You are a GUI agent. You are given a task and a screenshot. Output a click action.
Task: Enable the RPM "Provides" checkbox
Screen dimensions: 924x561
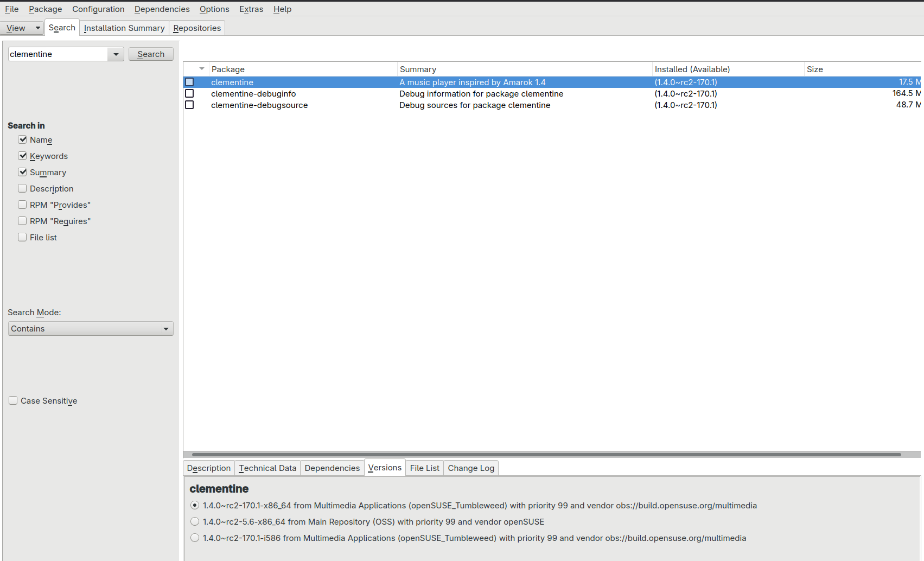click(22, 205)
